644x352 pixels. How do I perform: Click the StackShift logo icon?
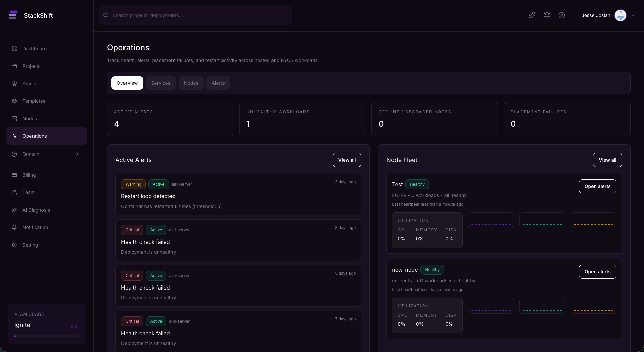coord(13,15)
